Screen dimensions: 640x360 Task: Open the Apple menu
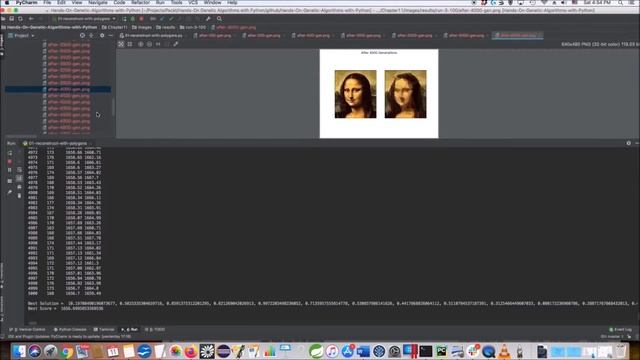(x=7, y=2)
